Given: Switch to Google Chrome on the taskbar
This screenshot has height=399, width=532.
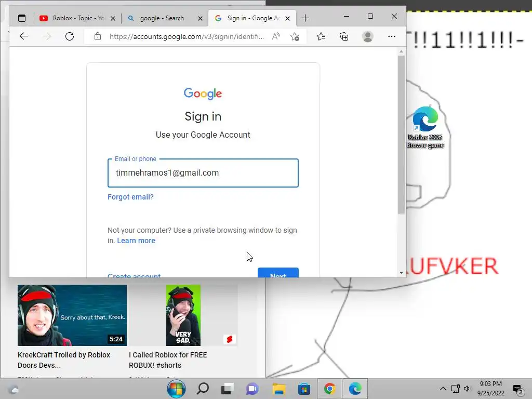Looking at the screenshot, I should click(x=329, y=389).
